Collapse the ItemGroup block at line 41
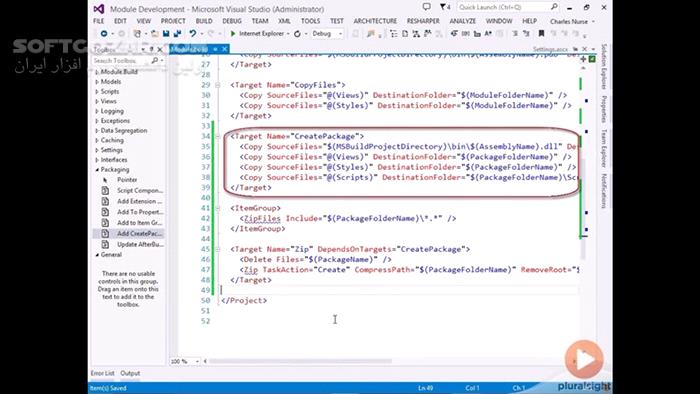 (x=217, y=208)
